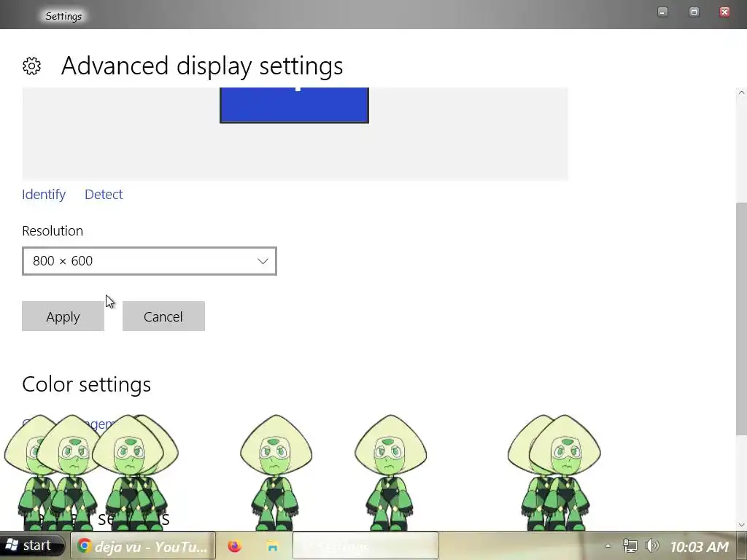Switch to the deja vu YouTube Chrome task
Viewport: 747px width, 560px height.
pyautogui.click(x=143, y=545)
